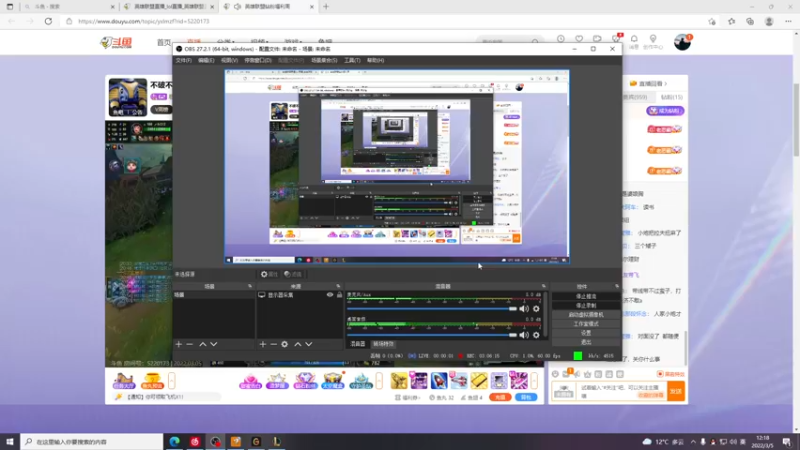This screenshot has width=800, height=450.
Task: Select the scene item in Scenes list
Action: 214,295
